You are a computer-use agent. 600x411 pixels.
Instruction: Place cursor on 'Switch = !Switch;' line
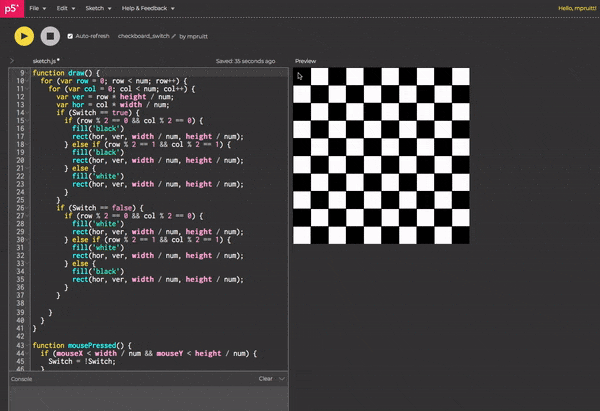[x=82, y=361]
